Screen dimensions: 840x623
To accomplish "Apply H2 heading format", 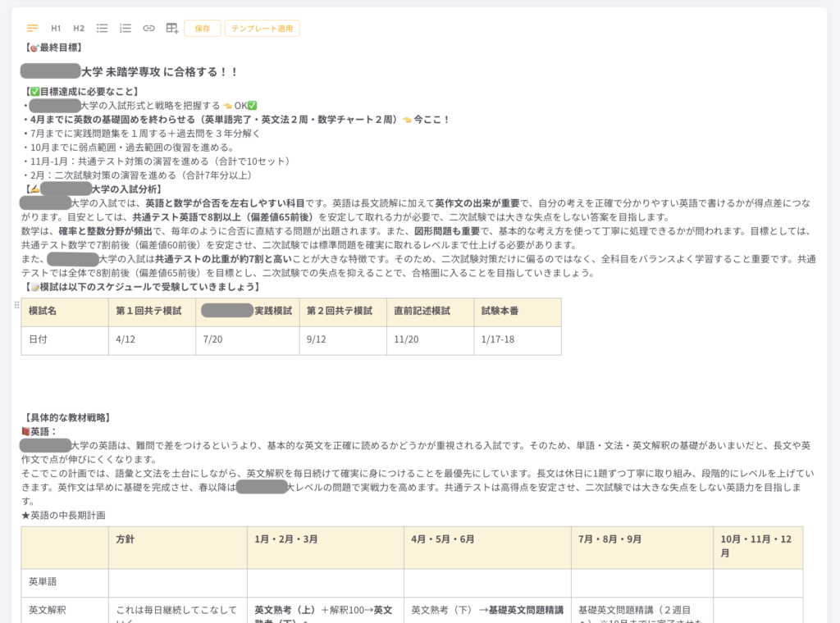I will click(79, 29).
